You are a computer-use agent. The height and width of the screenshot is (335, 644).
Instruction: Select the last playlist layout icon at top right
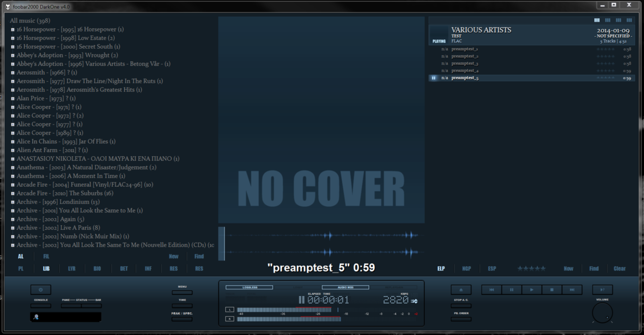pos(629,20)
